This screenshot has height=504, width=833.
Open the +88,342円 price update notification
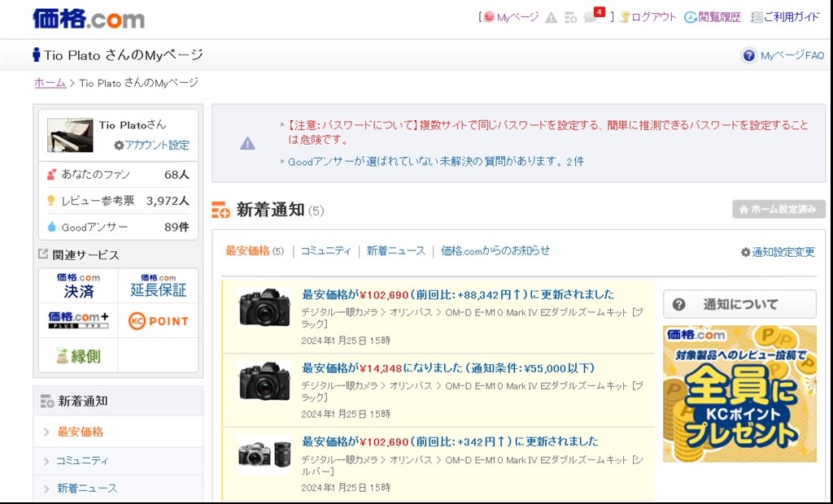(x=458, y=294)
